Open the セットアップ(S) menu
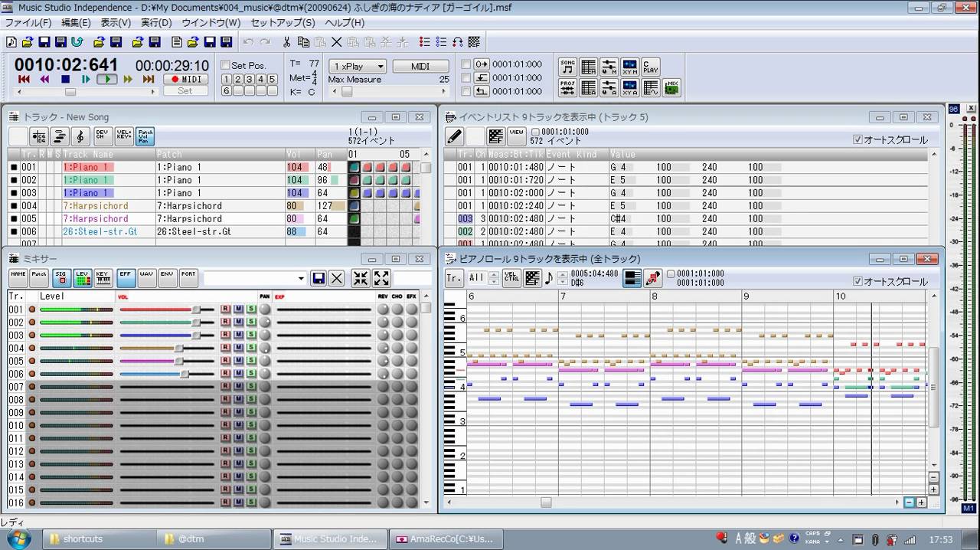Screen dimensions: 980x550 pos(283,23)
